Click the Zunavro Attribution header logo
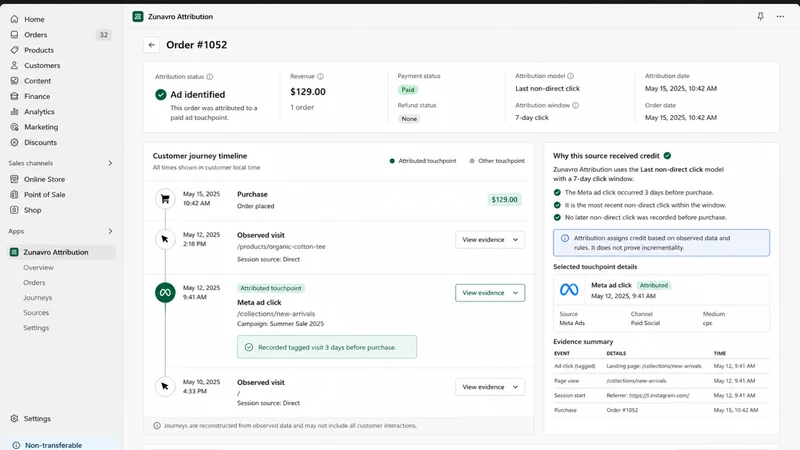The height and width of the screenshot is (450, 800). [138, 16]
